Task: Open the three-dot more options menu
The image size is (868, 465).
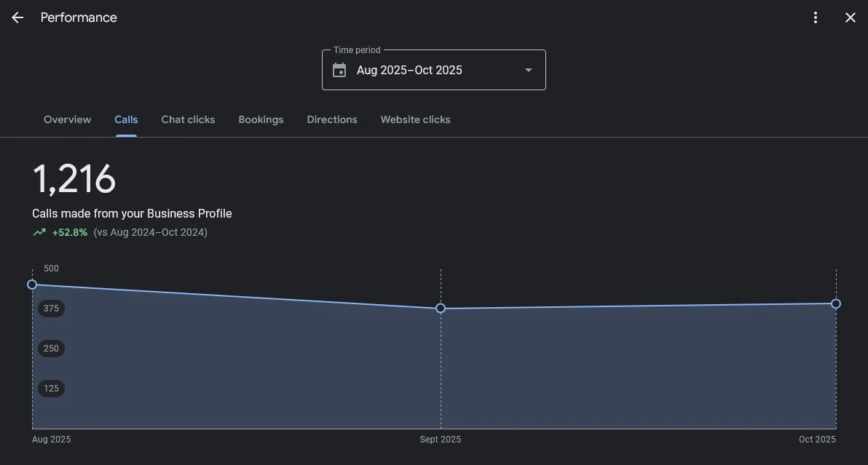Action: (x=816, y=17)
